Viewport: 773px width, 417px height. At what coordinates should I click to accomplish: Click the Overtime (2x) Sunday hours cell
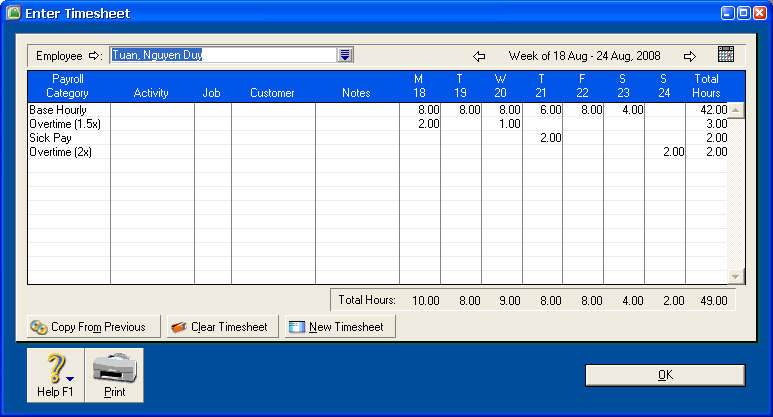coord(665,152)
